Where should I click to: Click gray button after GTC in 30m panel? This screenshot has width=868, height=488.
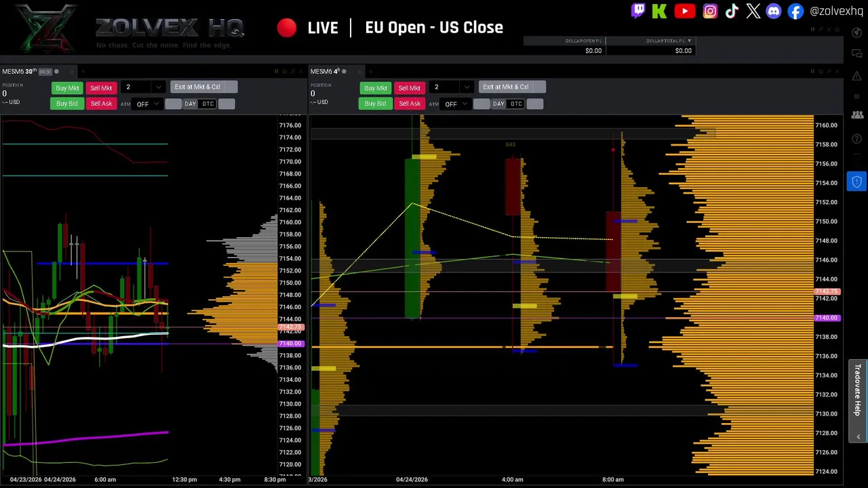click(226, 104)
